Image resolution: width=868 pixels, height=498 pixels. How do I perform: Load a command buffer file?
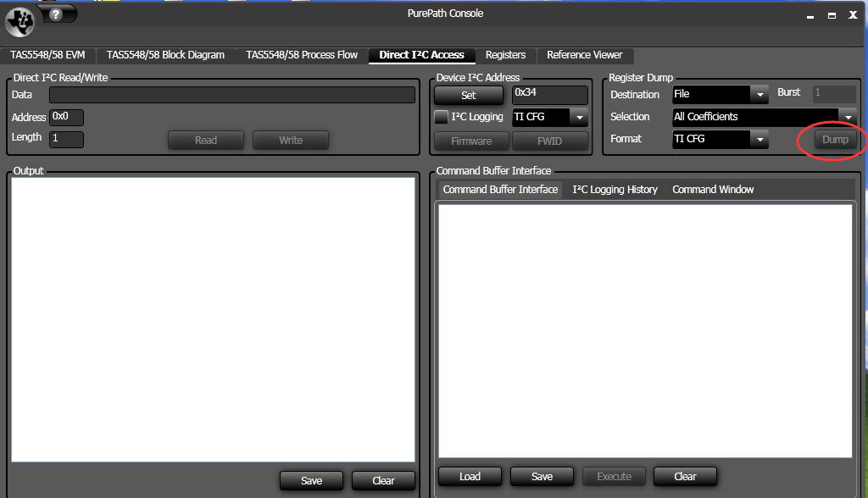(470, 477)
